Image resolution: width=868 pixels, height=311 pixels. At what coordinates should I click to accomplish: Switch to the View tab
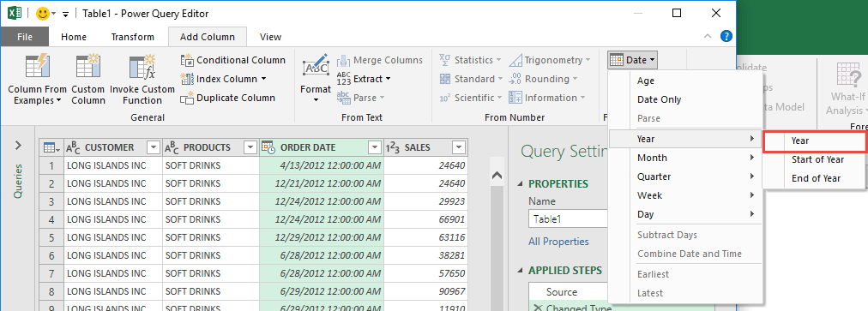click(271, 37)
